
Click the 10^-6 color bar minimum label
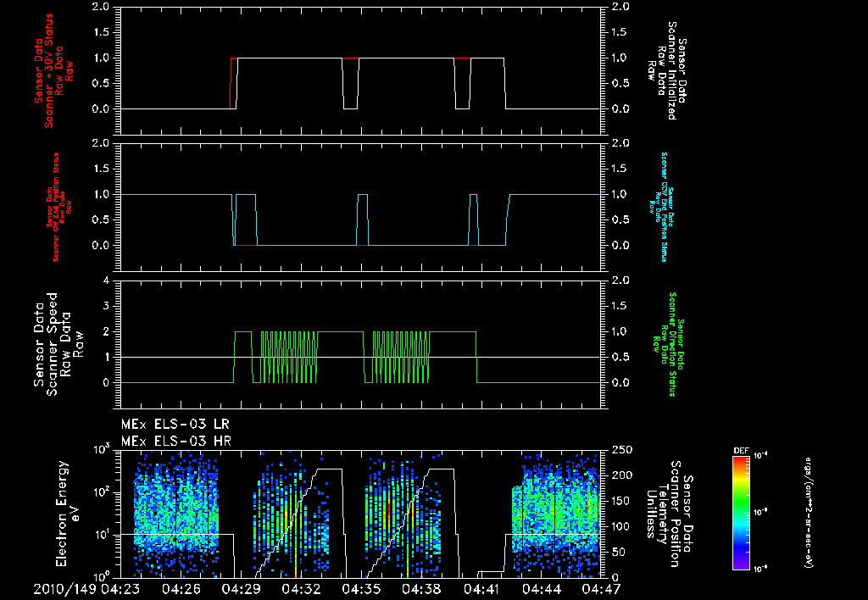[x=759, y=569]
